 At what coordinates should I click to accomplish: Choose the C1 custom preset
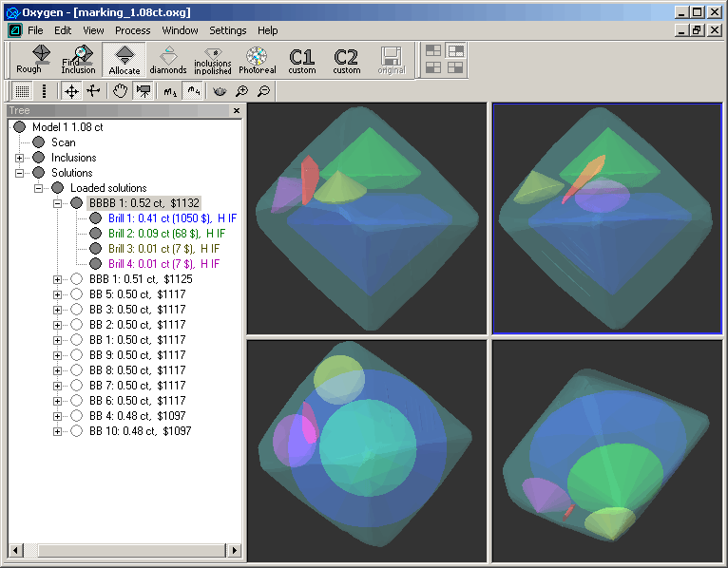click(x=302, y=59)
